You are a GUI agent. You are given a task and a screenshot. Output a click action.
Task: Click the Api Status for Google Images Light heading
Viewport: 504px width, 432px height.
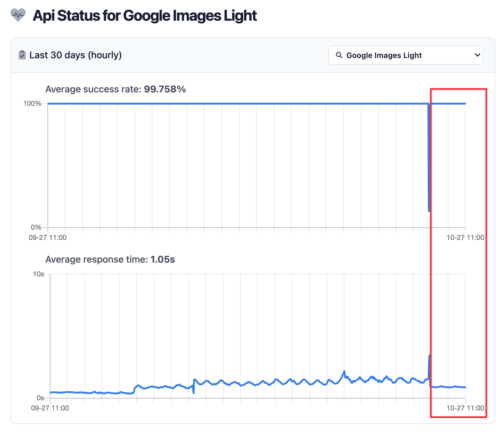pos(145,16)
